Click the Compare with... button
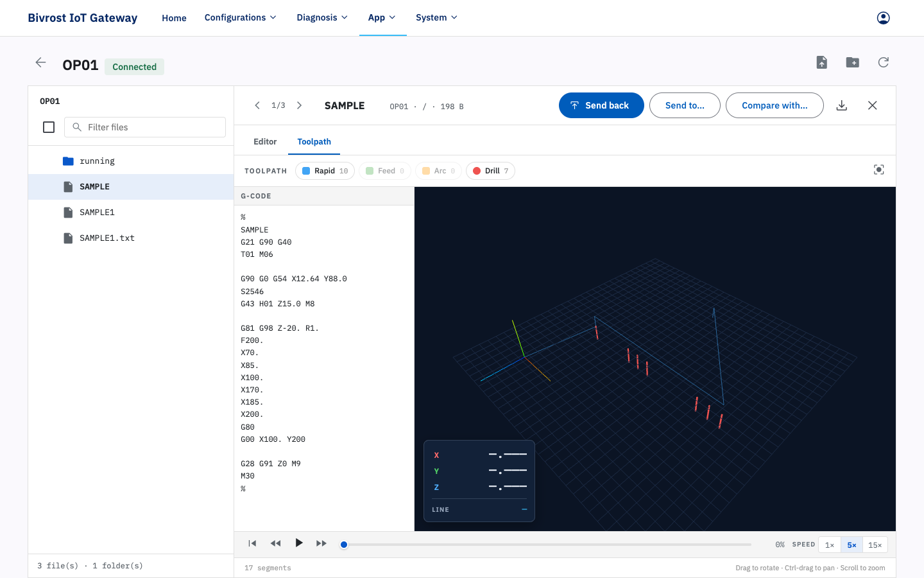The width and height of the screenshot is (924, 578). pos(774,105)
